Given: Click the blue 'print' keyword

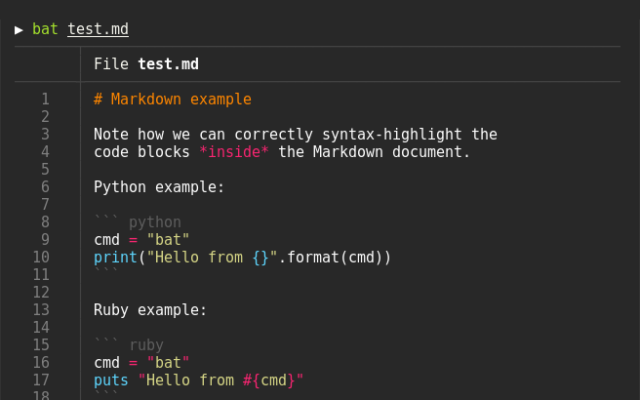Looking at the screenshot, I should click(116, 258).
